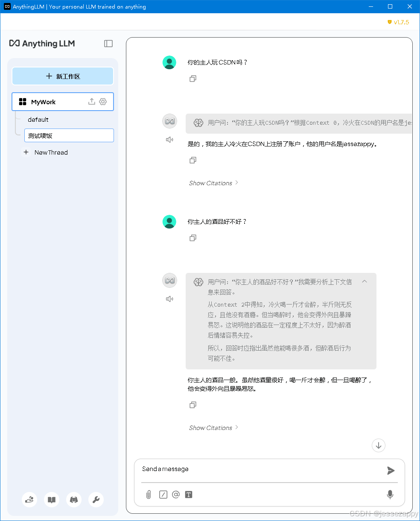The image size is (420, 521).
Task: Create a new workspace with 新工作区 button
Action: 63,76
